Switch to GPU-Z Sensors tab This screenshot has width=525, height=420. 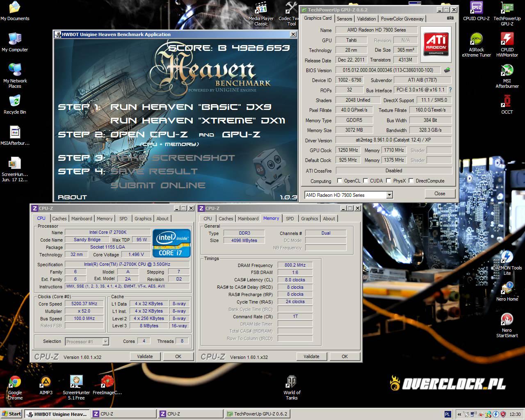(x=344, y=19)
